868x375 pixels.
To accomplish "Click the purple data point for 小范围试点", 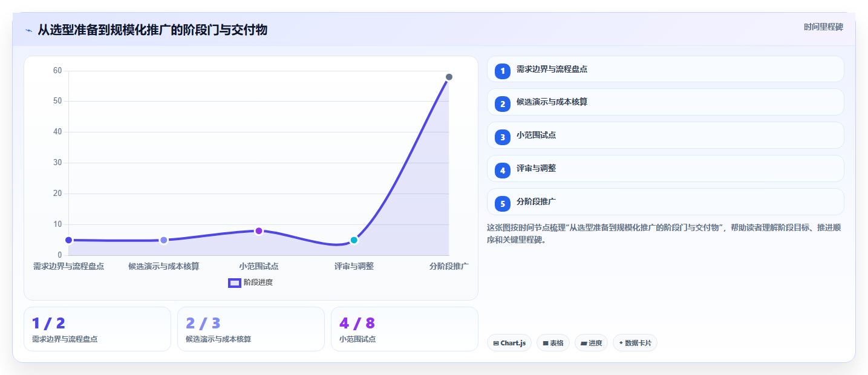I will [x=259, y=231].
